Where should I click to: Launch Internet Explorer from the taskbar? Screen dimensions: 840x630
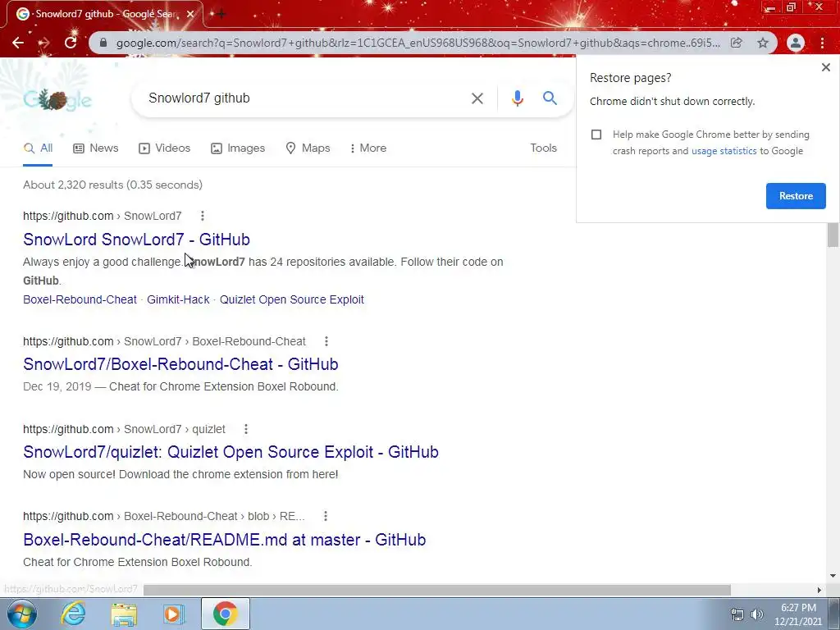point(73,614)
